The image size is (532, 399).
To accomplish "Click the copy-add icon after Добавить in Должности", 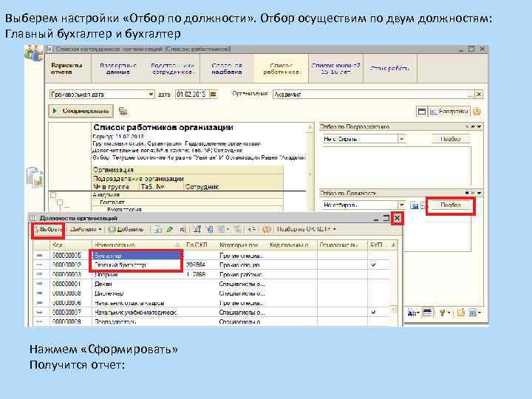I will pyautogui.click(x=157, y=229).
